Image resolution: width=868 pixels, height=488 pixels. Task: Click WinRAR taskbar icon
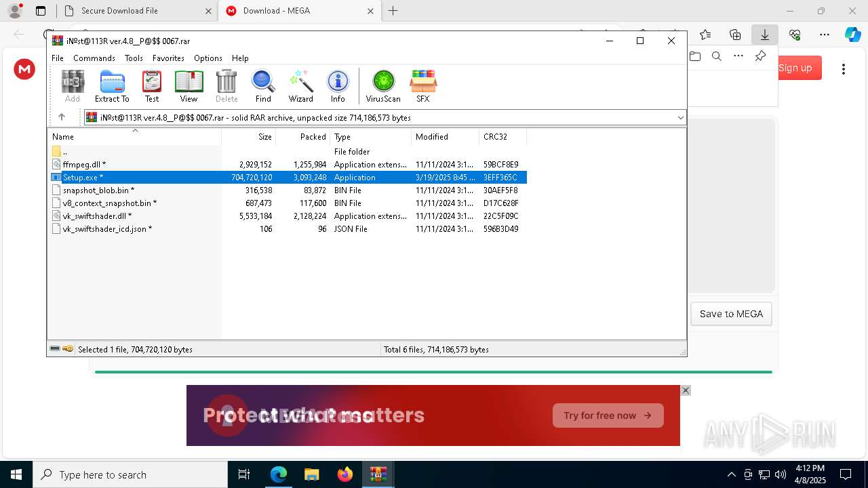click(x=378, y=474)
